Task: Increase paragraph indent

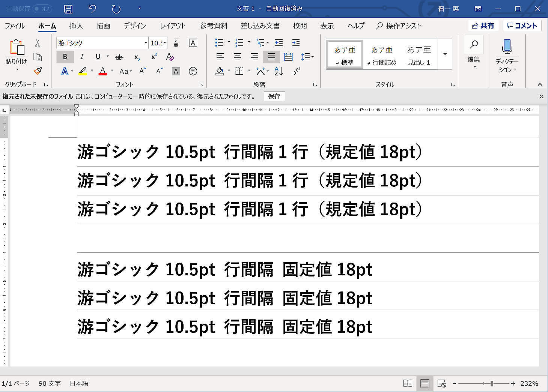Action: tap(296, 42)
